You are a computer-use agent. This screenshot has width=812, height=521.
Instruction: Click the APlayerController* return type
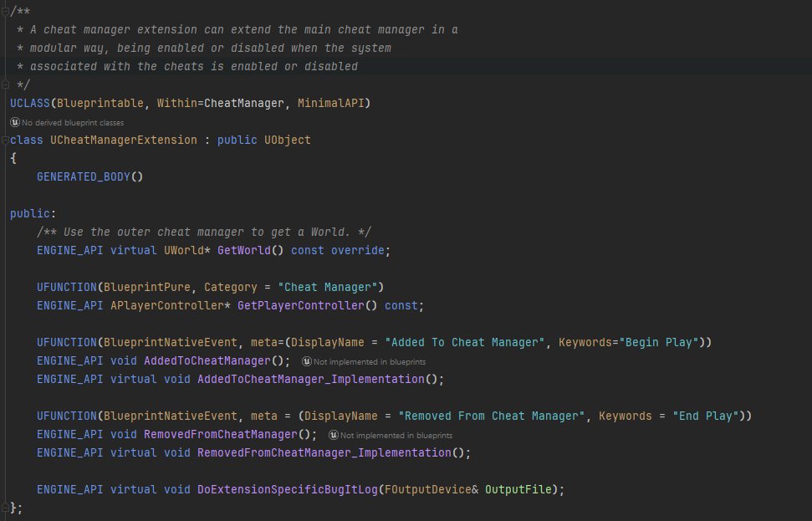pyautogui.click(x=171, y=305)
